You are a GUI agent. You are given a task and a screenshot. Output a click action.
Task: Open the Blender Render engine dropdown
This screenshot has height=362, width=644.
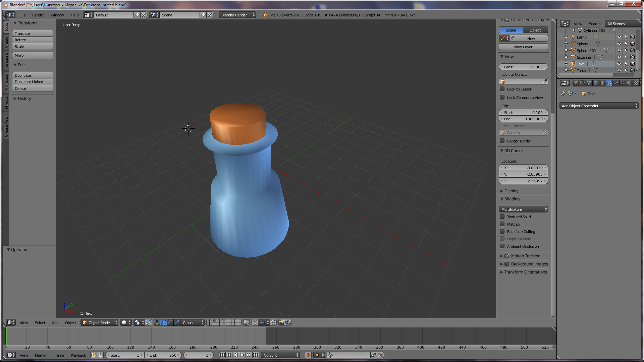pos(237,15)
